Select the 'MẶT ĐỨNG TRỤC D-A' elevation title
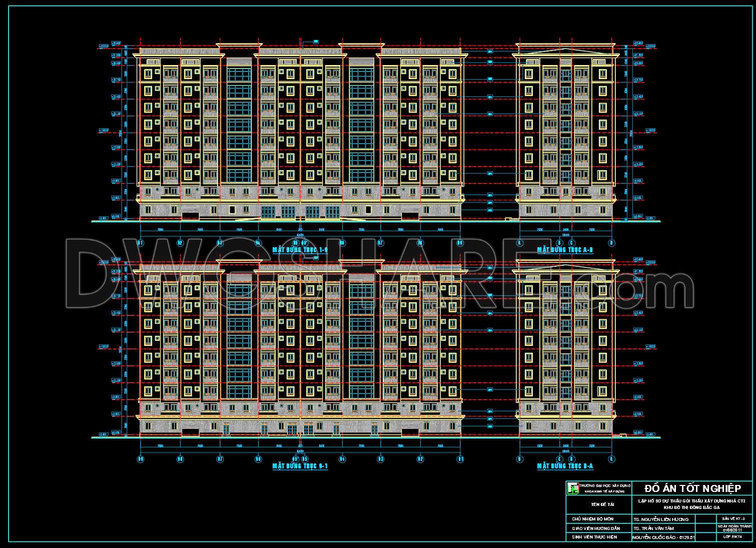 pos(565,466)
